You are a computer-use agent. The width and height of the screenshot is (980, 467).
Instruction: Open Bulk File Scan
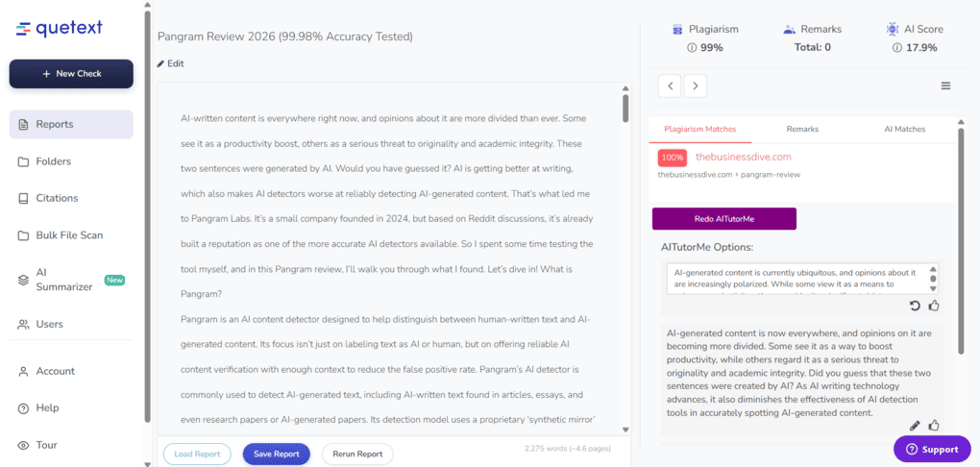pyautogui.click(x=68, y=235)
